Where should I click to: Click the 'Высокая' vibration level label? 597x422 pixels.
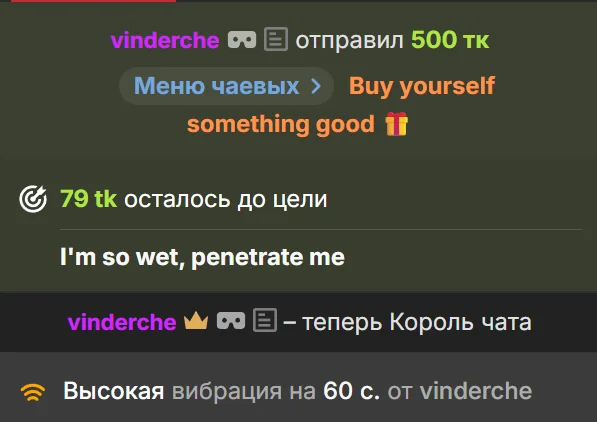[113, 391]
